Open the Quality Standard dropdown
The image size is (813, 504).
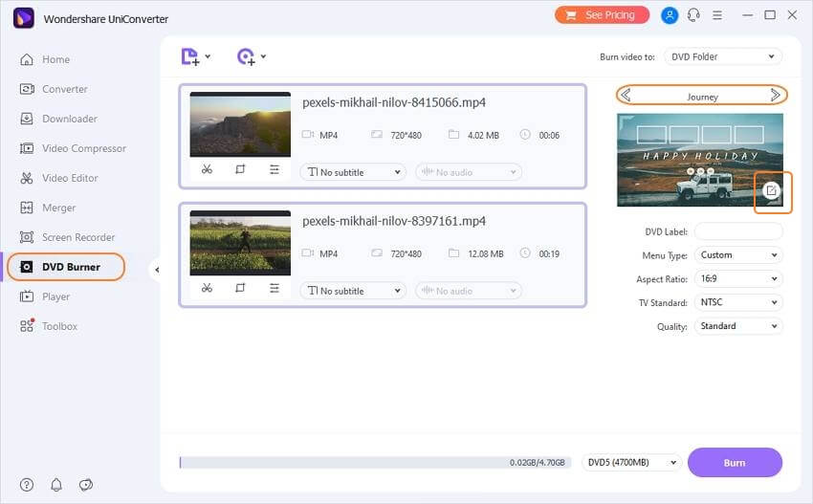(x=738, y=326)
